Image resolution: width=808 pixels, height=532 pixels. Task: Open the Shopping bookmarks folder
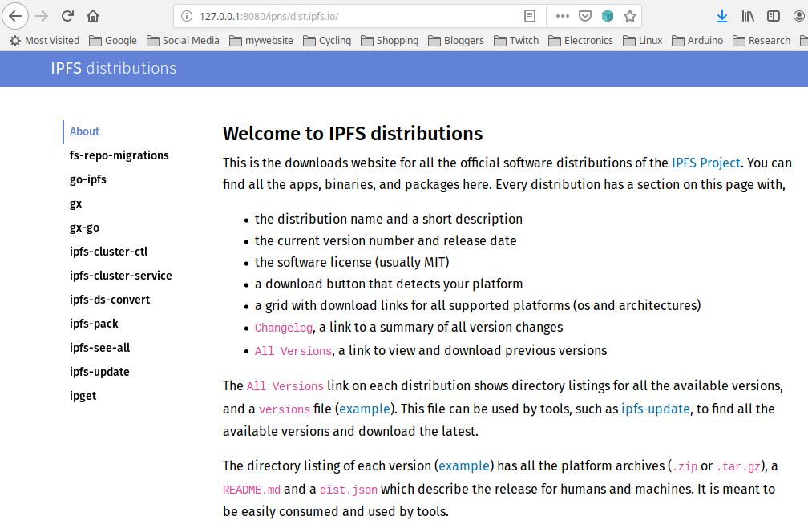click(x=390, y=40)
